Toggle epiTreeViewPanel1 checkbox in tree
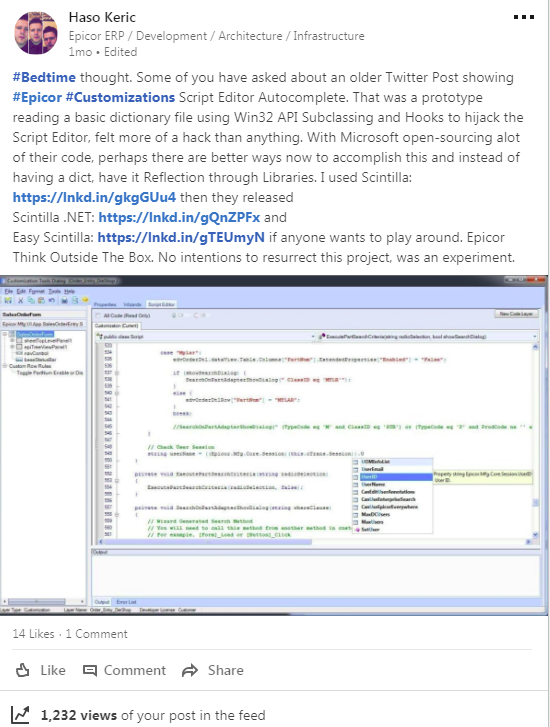Image resolution: width=550 pixels, height=727 pixels. [x=19, y=347]
